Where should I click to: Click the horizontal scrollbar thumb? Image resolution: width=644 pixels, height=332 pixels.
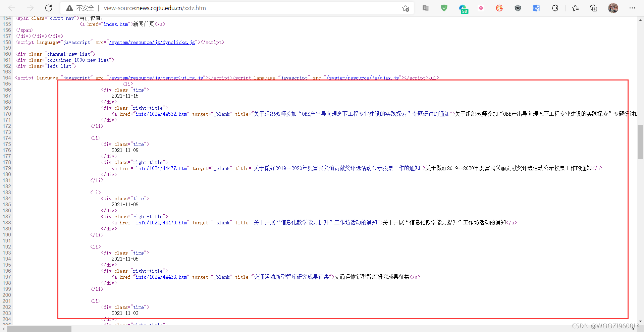pyautogui.click(x=39, y=329)
